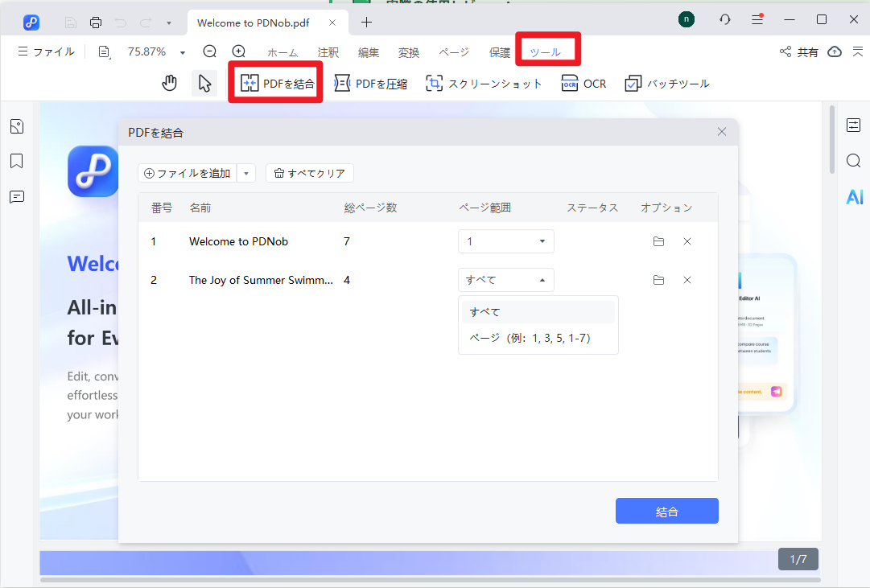The width and height of the screenshot is (870, 588).
Task: Switch to the ページ tab
Action: (x=454, y=52)
